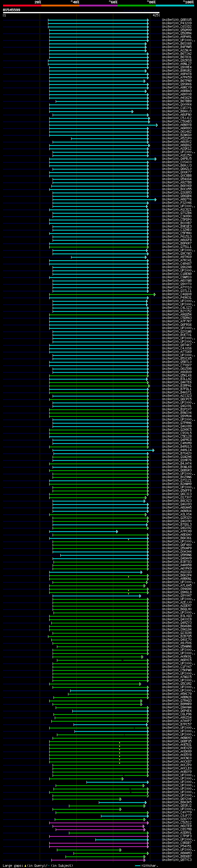Screen dimensions: 197x868
Task: Select hit label UniRef100_B4FMW5
Action: point(177,47)
